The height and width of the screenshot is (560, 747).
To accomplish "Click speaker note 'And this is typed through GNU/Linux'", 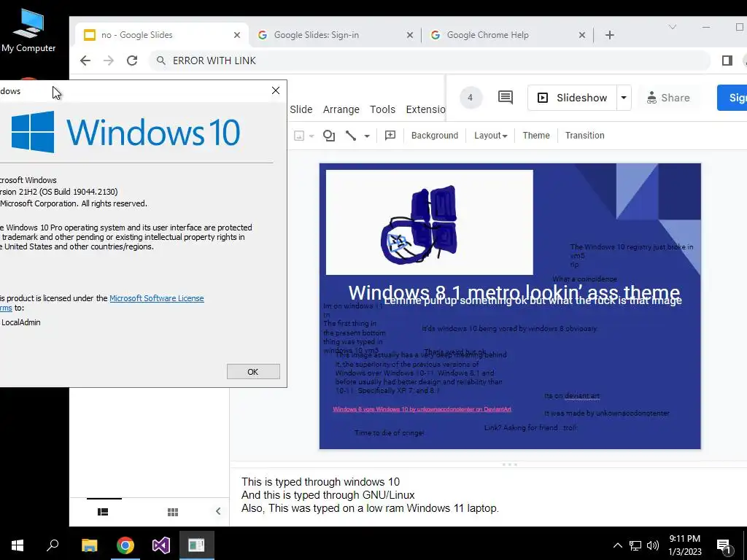I will click(x=328, y=495).
